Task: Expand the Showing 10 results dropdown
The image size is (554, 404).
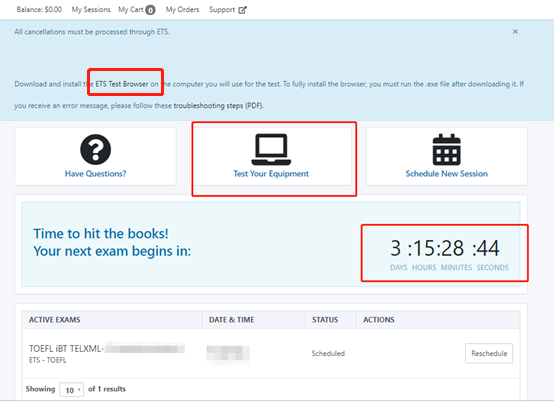Action: [x=72, y=390]
